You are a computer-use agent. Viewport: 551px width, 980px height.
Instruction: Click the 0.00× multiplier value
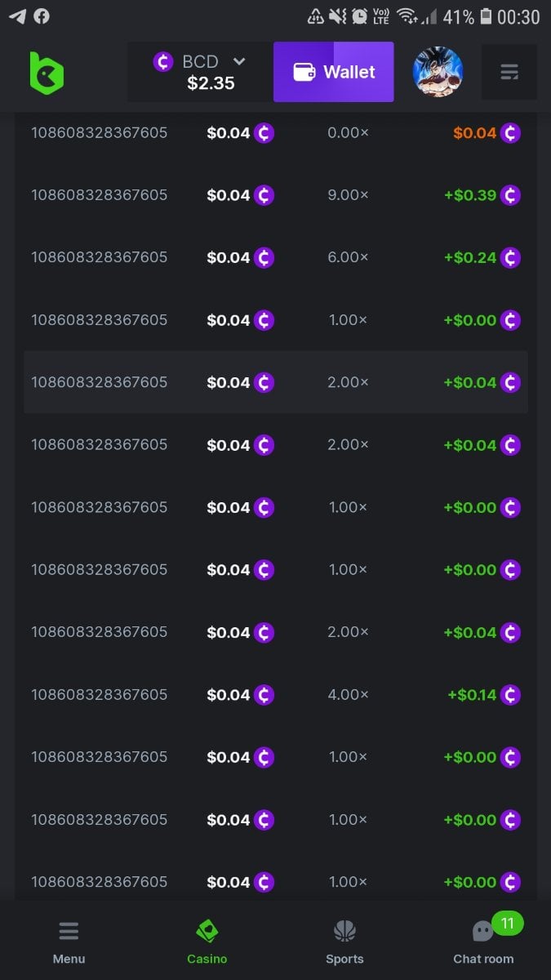click(x=348, y=132)
